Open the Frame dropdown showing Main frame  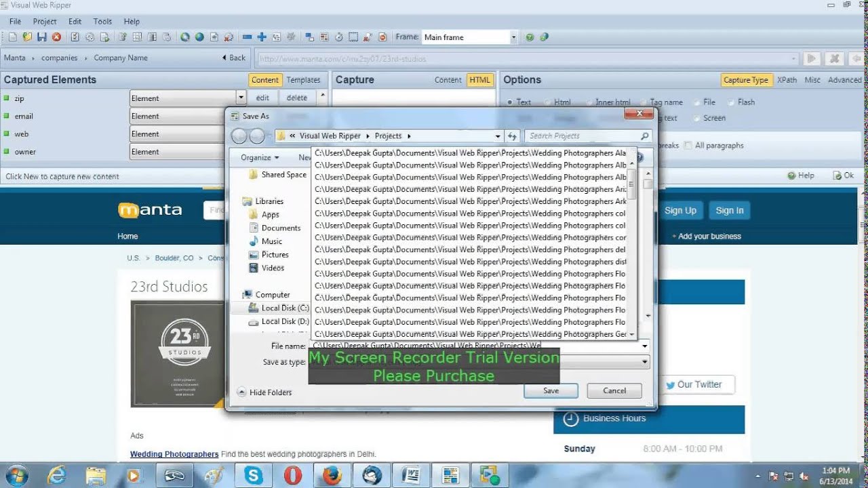click(x=513, y=37)
